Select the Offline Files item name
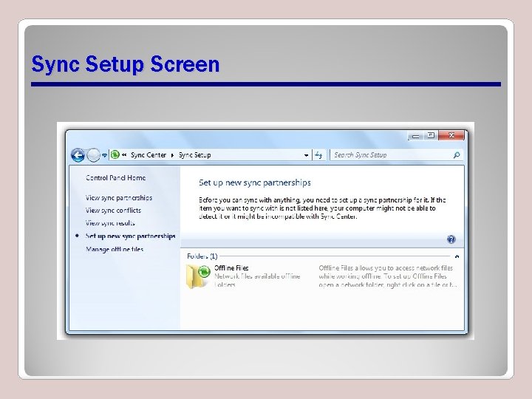The image size is (532, 399). click(x=231, y=268)
